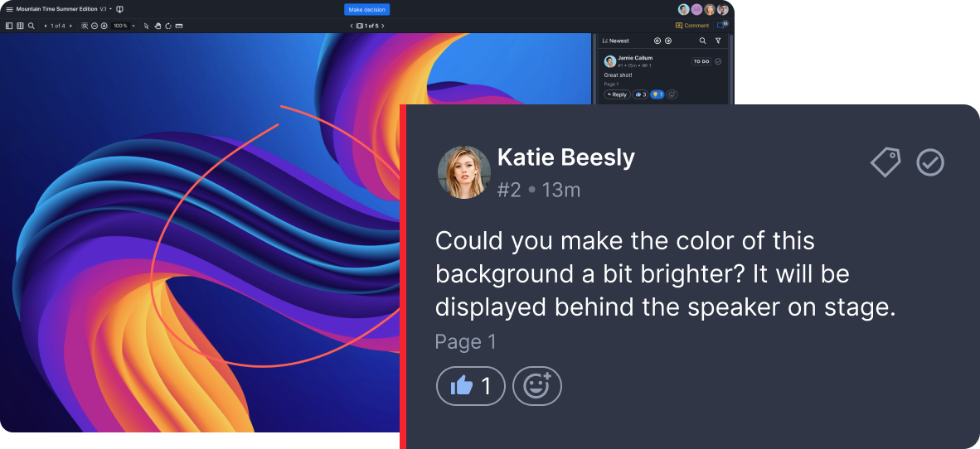Screen dimensions: 980x449
Task: Add emoji reaction to Katie Beesly's comment
Action: coord(536,386)
